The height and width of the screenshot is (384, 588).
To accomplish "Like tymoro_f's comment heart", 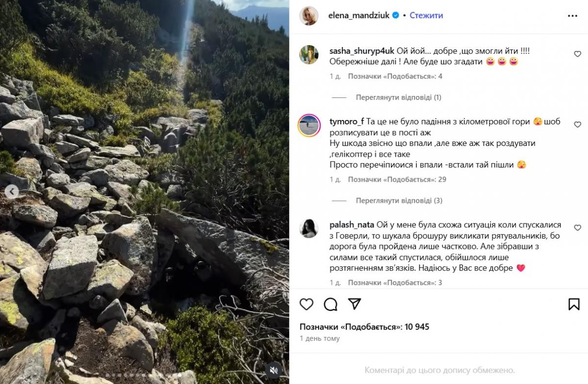I will click(x=577, y=124).
